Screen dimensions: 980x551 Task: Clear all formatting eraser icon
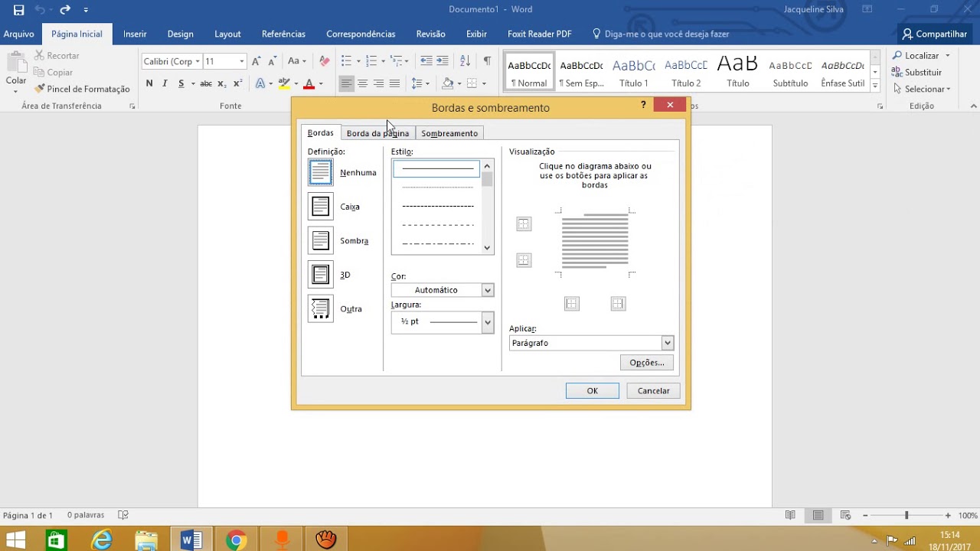324,61
